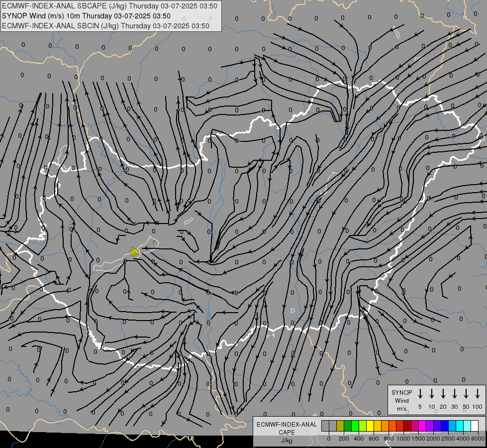Viewport: 487px width, 448px height.
Task: Select the violet swatch left of 2000 tick
Action: click(430, 426)
